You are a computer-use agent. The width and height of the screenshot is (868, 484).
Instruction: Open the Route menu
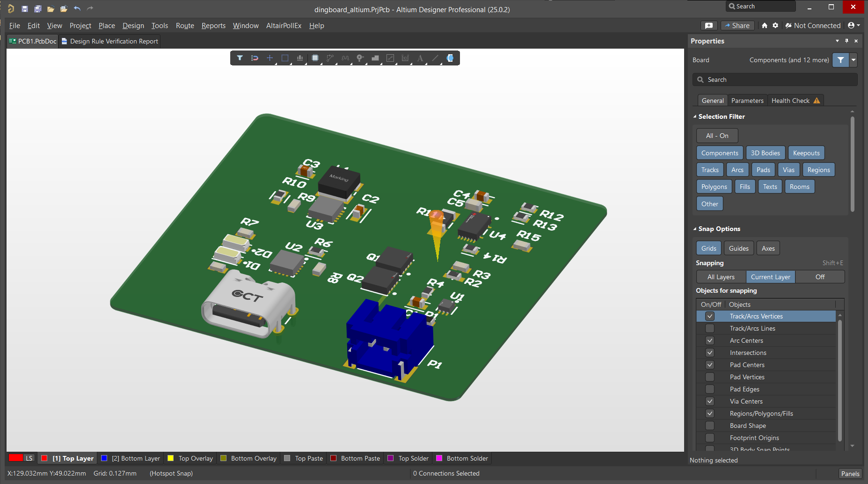point(185,26)
